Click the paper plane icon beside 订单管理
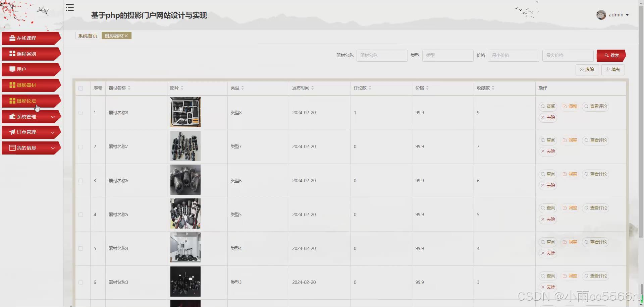Screen dimensions: 644x307 click(x=12, y=132)
